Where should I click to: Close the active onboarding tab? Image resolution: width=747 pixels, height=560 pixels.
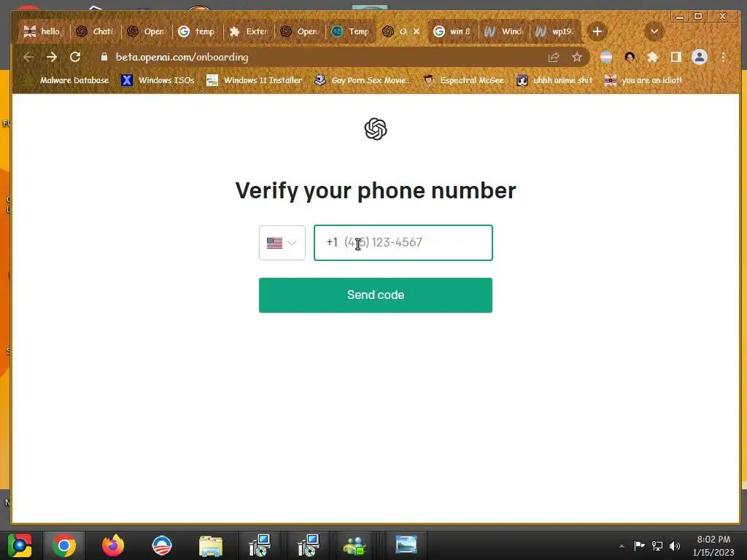pos(417,31)
